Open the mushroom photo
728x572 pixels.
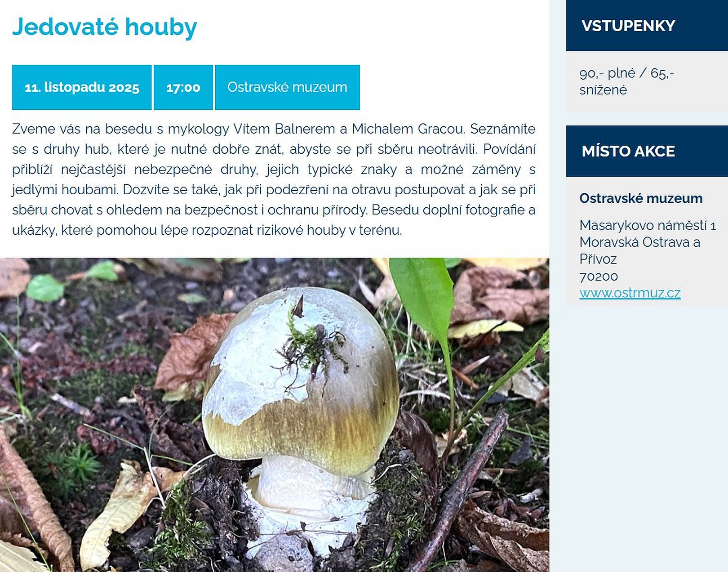[275, 415]
